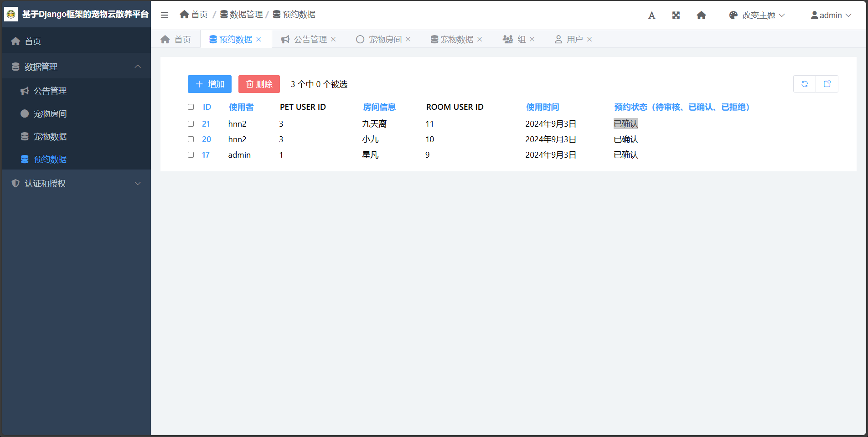Viewport: 868px width, 437px height.
Task: Sort by the 使用者 column header
Action: click(x=241, y=107)
